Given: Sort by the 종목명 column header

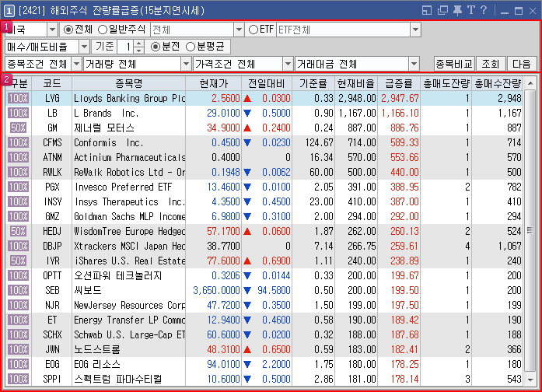Looking at the screenshot, I should (128, 83).
